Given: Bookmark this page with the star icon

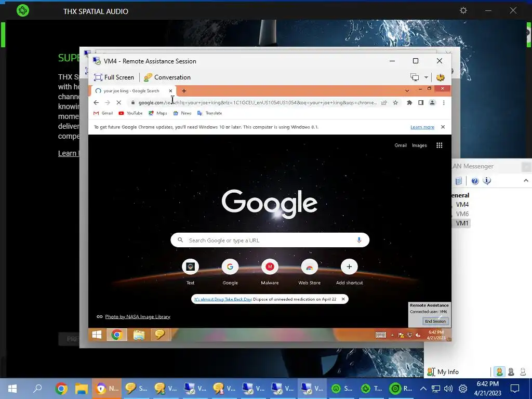Looking at the screenshot, I should click(395, 102).
